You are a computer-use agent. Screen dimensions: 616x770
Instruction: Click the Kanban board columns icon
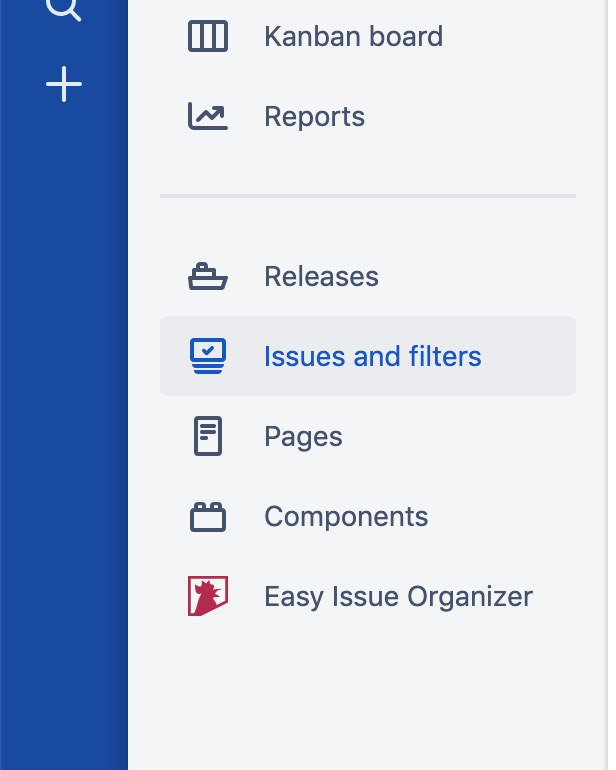[x=208, y=36]
